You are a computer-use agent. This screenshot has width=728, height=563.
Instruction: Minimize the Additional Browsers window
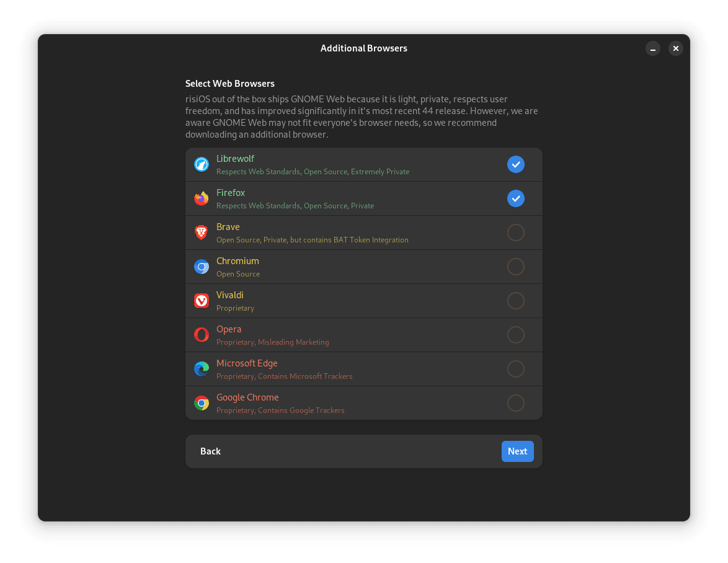pyautogui.click(x=653, y=48)
